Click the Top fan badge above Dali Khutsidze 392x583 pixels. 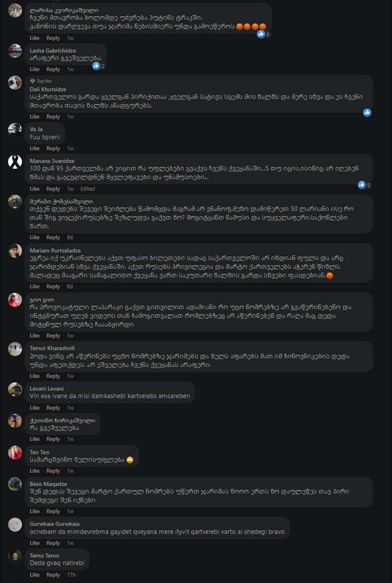tap(41, 81)
